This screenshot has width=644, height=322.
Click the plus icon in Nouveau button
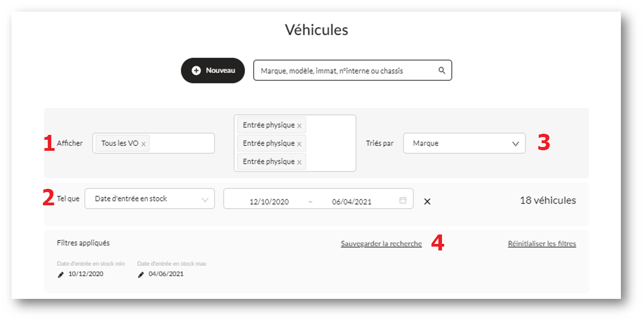pos(197,70)
